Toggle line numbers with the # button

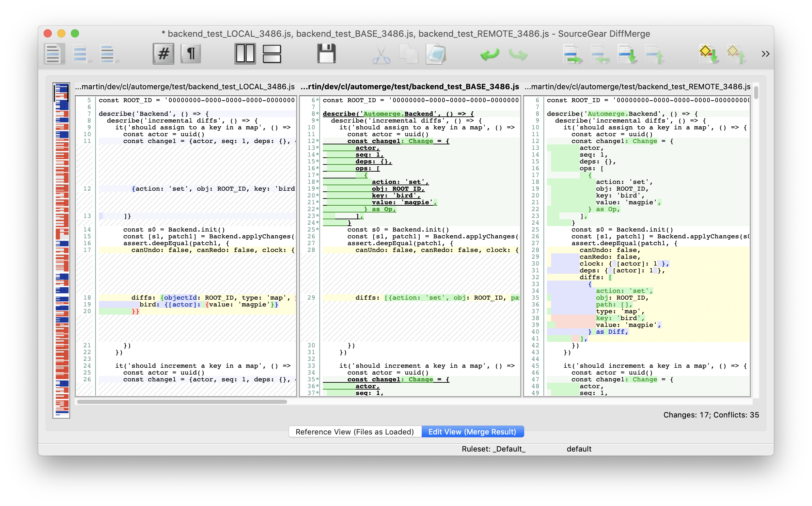pos(163,54)
